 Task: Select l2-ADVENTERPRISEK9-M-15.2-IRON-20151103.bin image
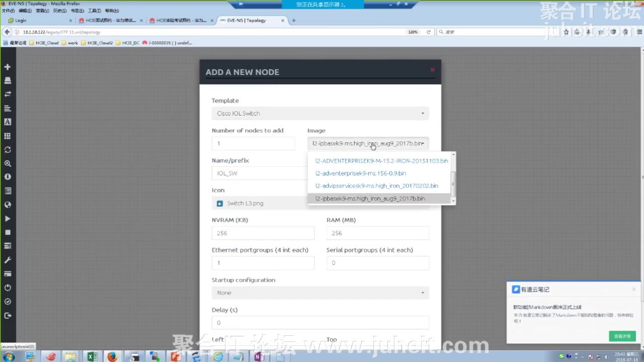pyautogui.click(x=380, y=161)
